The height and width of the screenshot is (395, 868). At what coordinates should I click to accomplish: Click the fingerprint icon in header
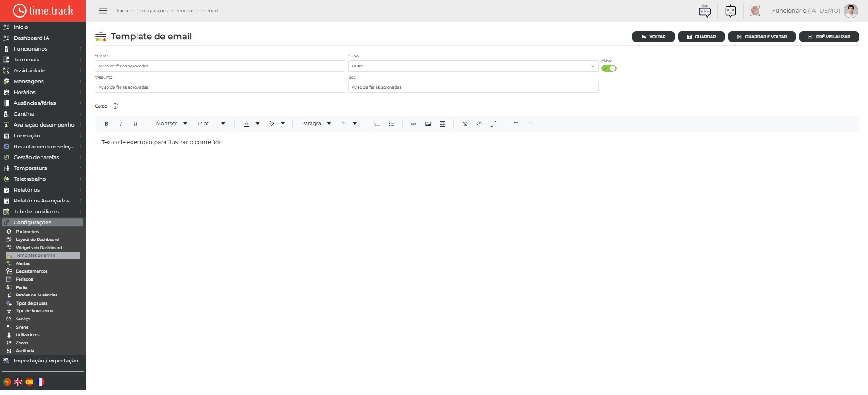[755, 11]
